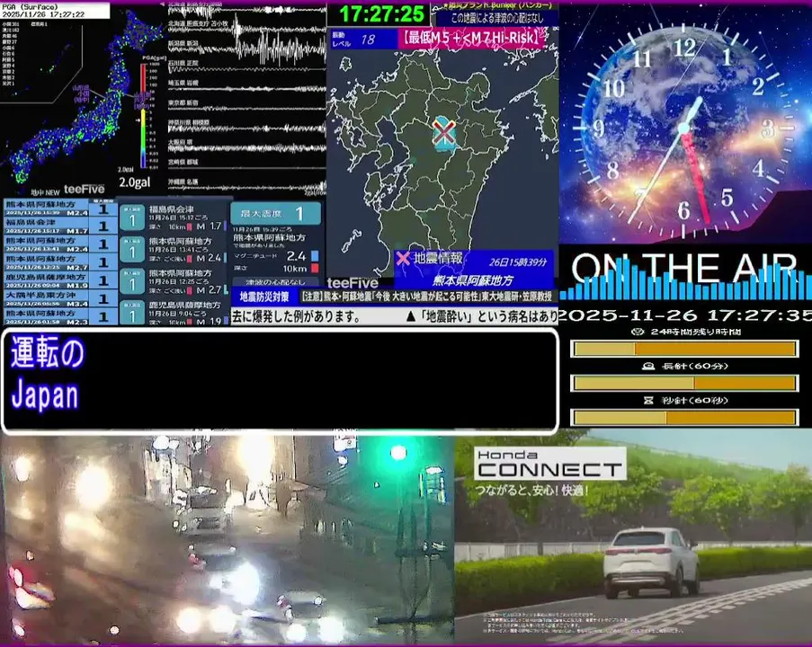Click the 2.0gal reading
Viewport: 812px width, 647px height.
click(x=135, y=182)
